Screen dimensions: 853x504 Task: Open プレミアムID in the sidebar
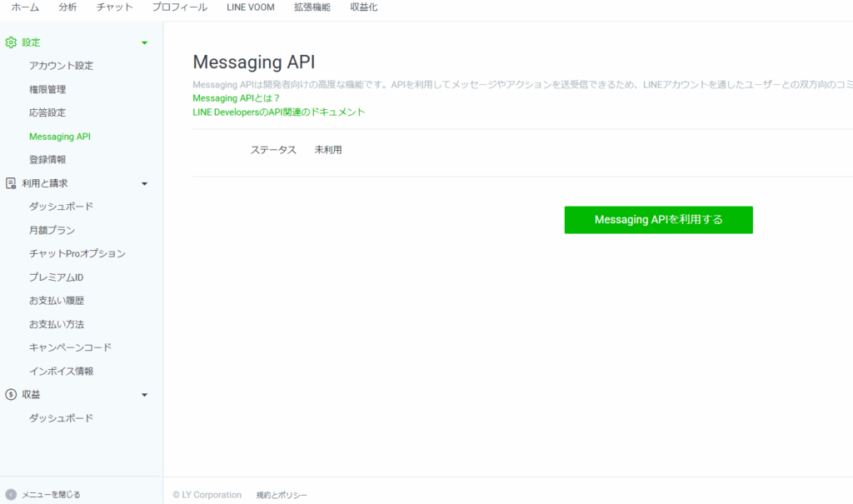pyautogui.click(x=56, y=277)
